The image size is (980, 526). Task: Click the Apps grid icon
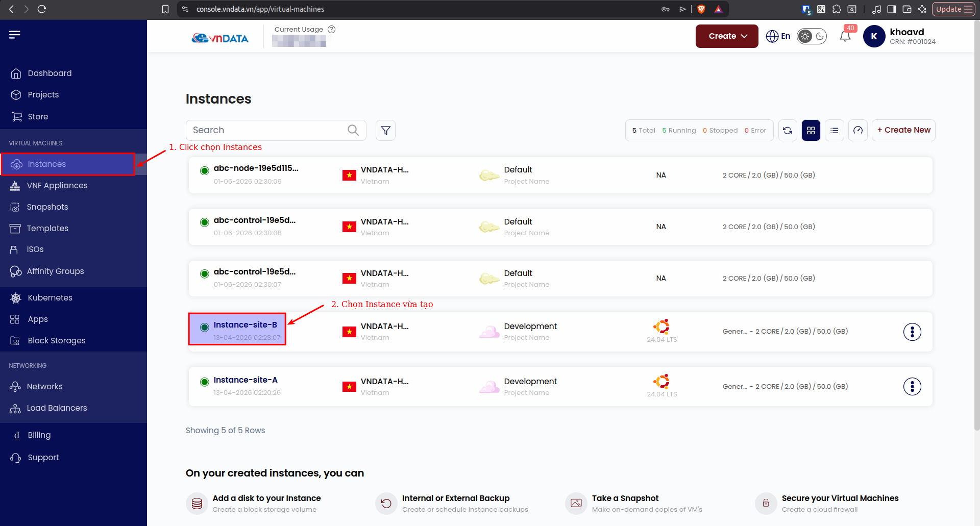coord(15,319)
